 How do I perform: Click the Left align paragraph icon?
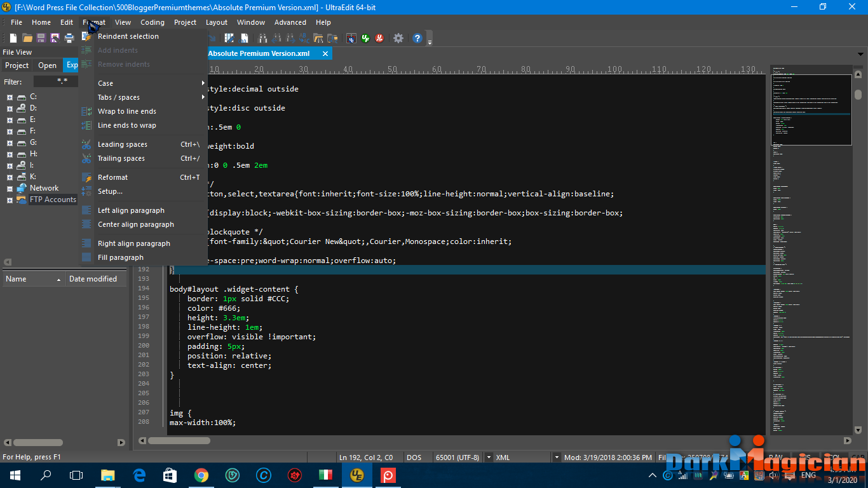(86, 210)
